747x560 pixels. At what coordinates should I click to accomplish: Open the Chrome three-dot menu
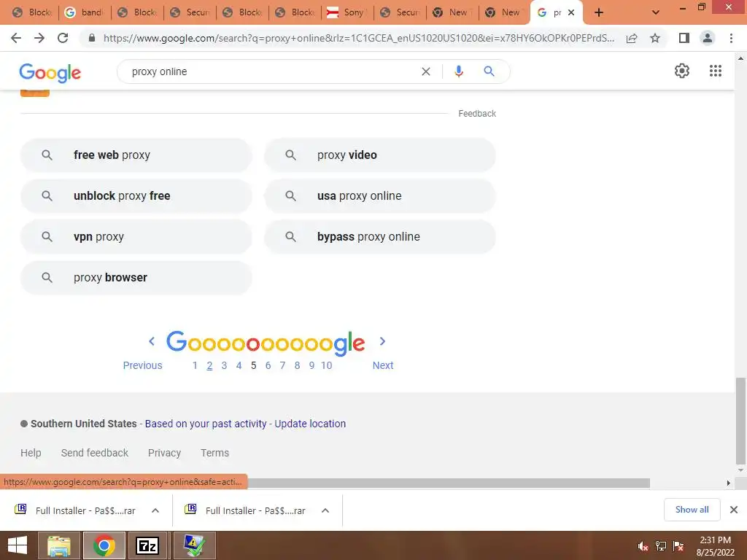[x=731, y=38]
